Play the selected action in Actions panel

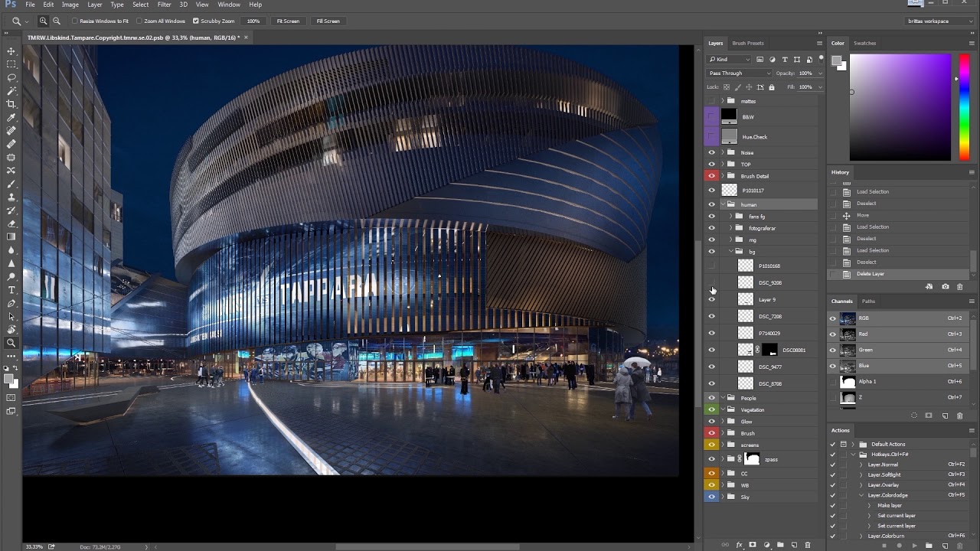pos(914,546)
